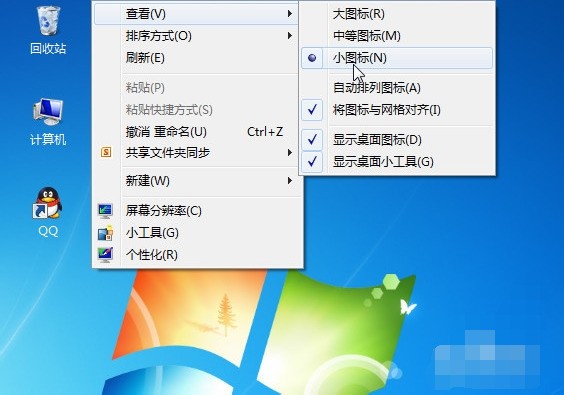Select the QQ penguin desktop shortcut
The image size is (564, 395).
coord(48,212)
